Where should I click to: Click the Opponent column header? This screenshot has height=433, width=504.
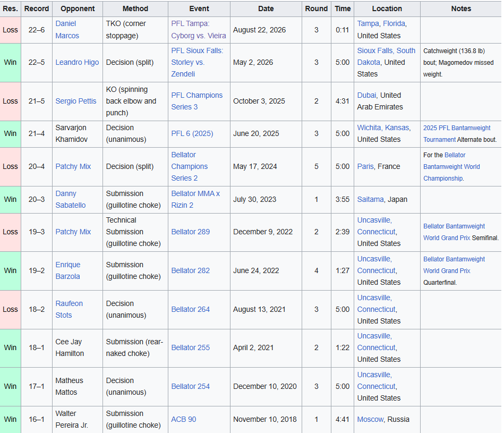(78, 9)
